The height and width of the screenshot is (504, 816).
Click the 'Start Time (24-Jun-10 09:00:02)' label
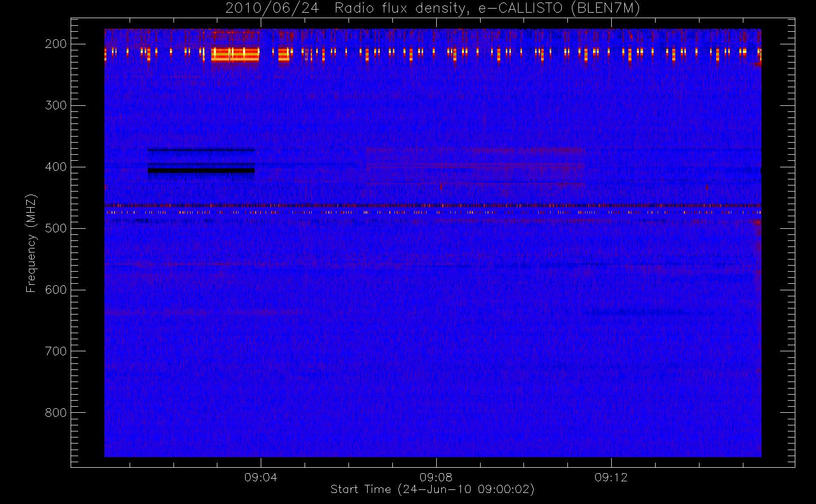coord(432,489)
